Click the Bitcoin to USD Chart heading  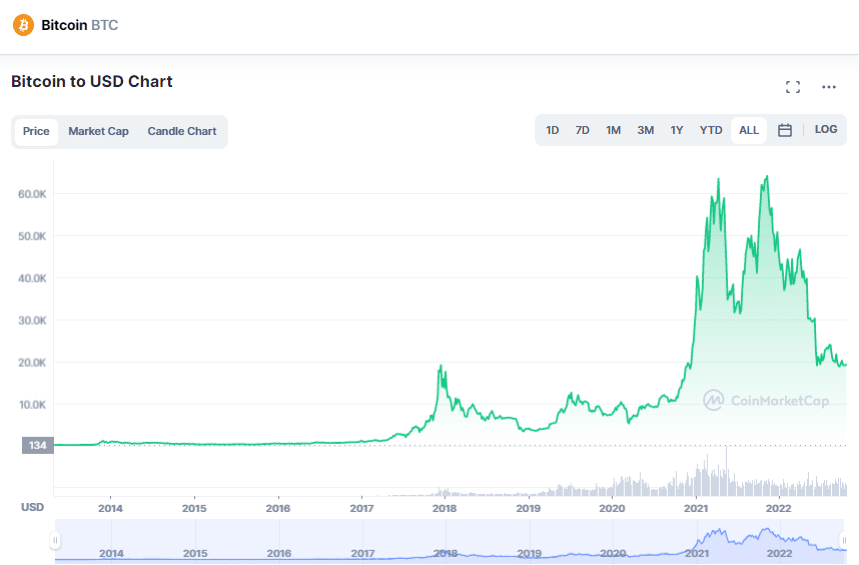(x=91, y=82)
